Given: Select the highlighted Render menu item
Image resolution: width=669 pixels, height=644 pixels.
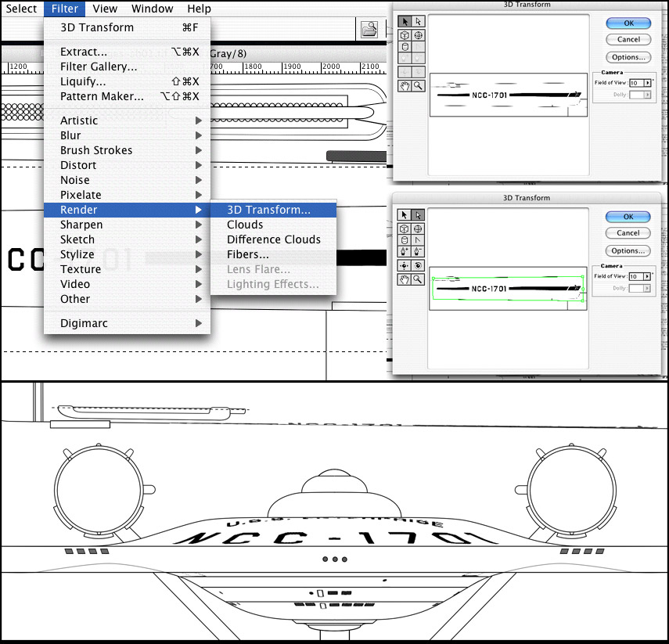Looking at the screenshot, I should click(x=127, y=210).
